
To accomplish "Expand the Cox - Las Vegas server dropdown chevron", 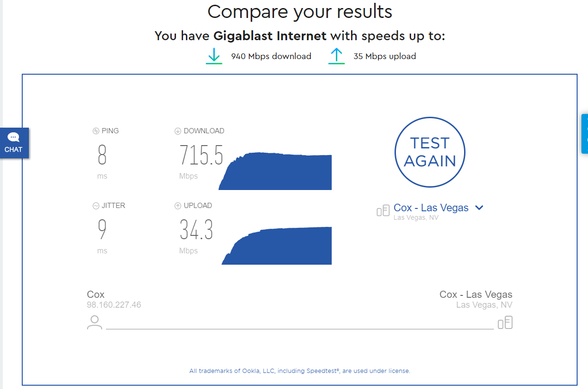I will tap(479, 207).
